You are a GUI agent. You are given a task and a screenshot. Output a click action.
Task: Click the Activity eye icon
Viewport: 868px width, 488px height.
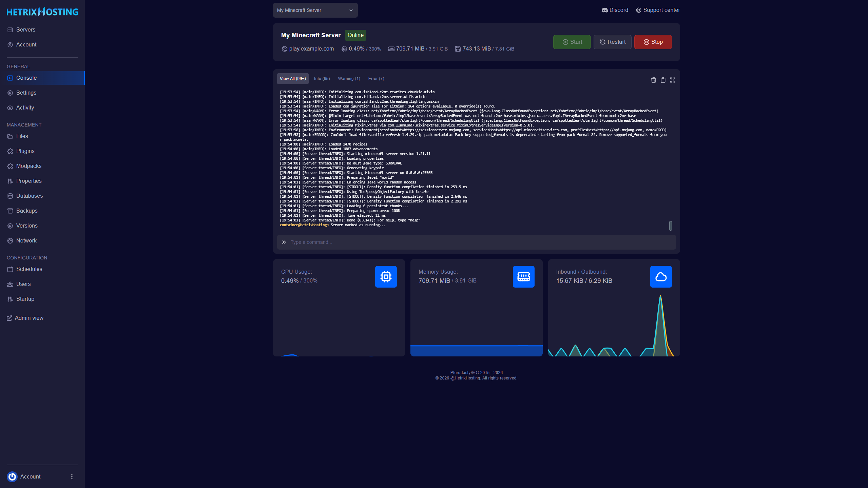coord(10,108)
